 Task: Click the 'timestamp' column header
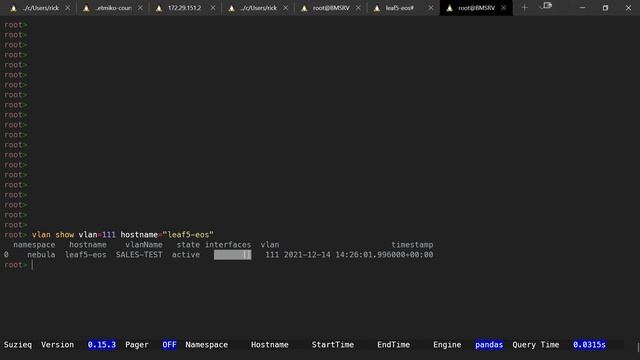412,245
